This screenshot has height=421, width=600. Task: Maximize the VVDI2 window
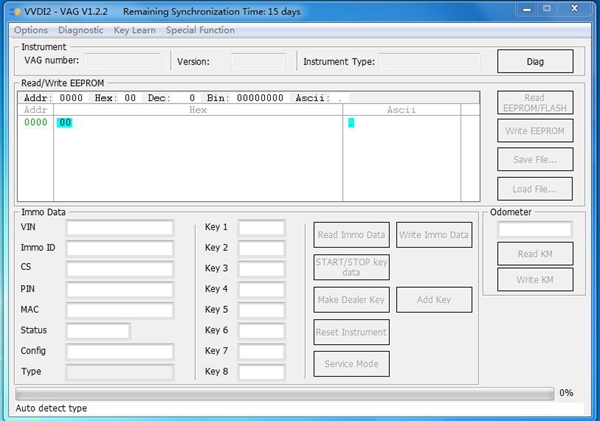coord(547,8)
